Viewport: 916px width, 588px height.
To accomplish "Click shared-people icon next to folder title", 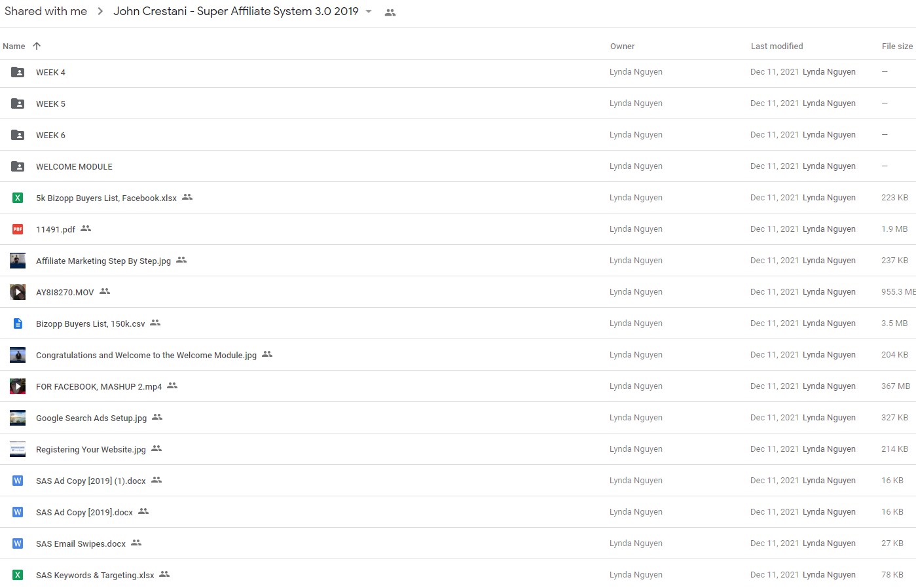I will pyautogui.click(x=390, y=12).
